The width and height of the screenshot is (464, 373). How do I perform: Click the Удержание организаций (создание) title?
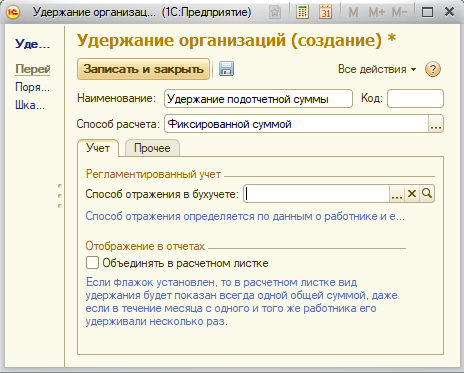(x=236, y=40)
